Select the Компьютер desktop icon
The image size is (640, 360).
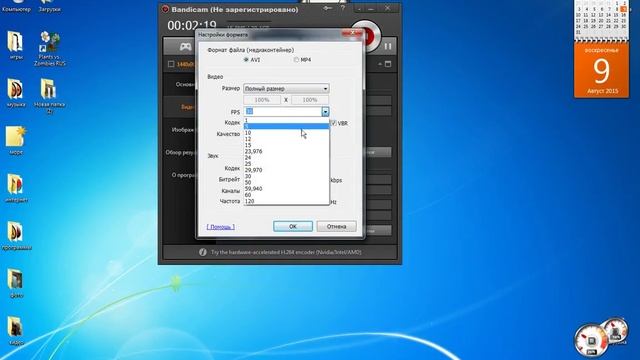pos(16,6)
